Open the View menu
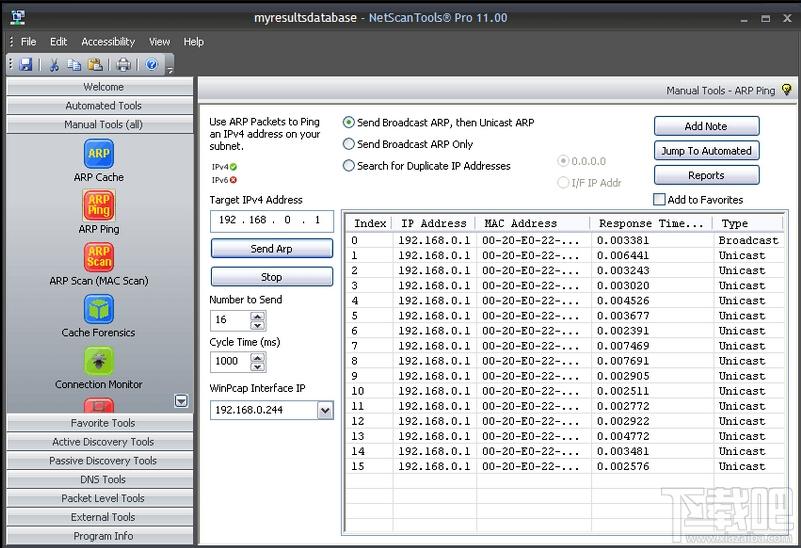This screenshot has width=801, height=548. coord(159,41)
